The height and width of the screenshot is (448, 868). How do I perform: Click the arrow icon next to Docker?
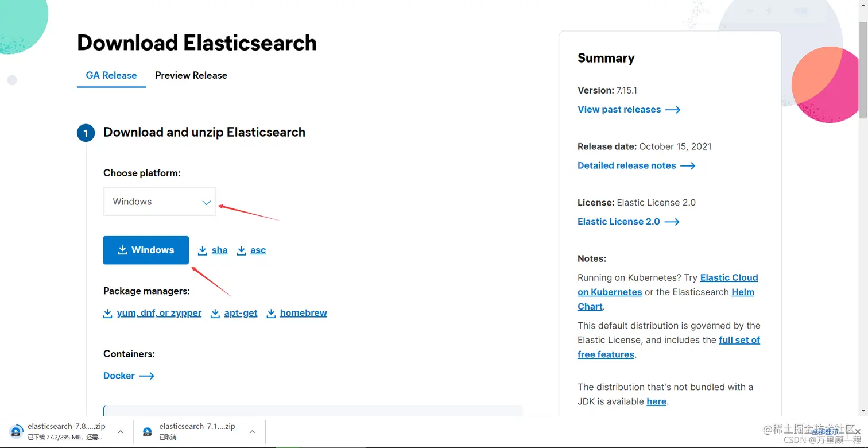point(147,376)
